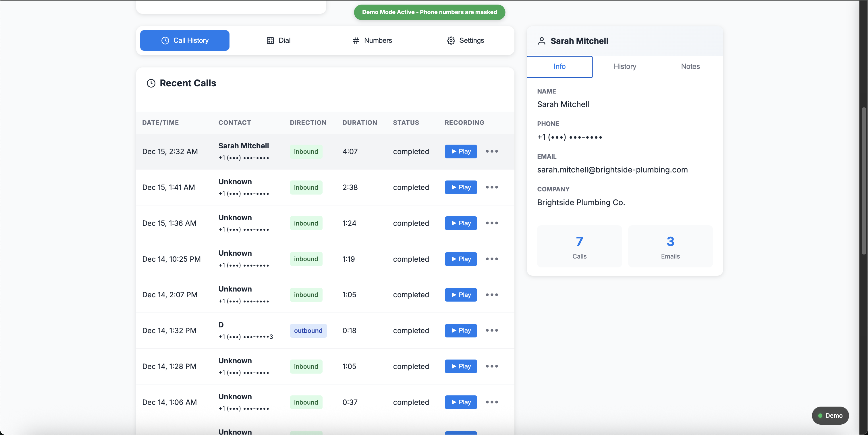Click the outbound direction badge
Viewport: 868px width, 435px height.
(308, 330)
